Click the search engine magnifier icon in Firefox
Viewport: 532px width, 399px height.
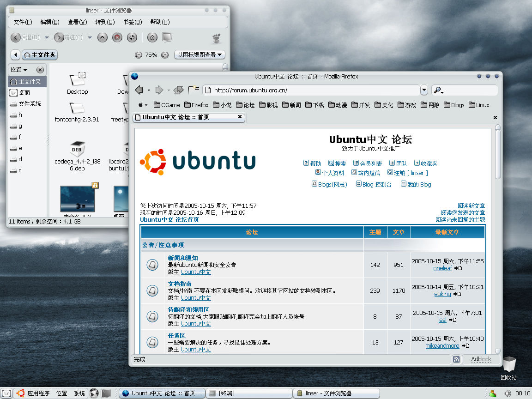pyautogui.click(x=438, y=90)
